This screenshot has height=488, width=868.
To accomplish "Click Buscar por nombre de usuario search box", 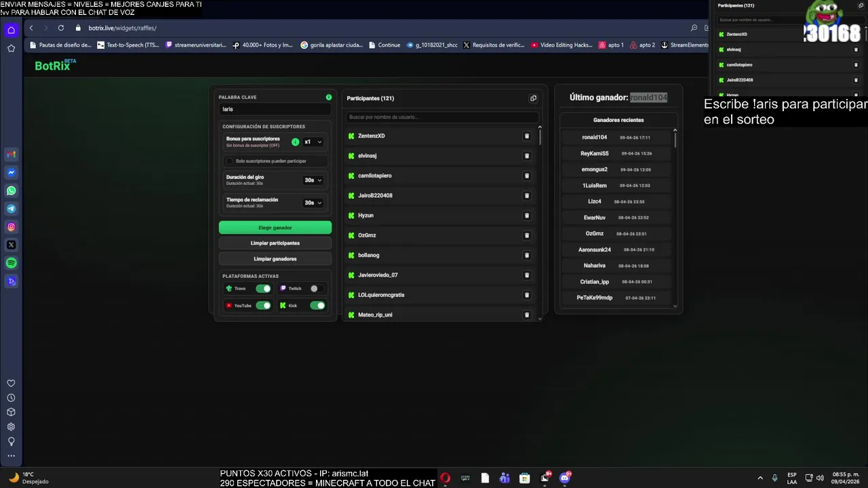I will (x=442, y=117).
